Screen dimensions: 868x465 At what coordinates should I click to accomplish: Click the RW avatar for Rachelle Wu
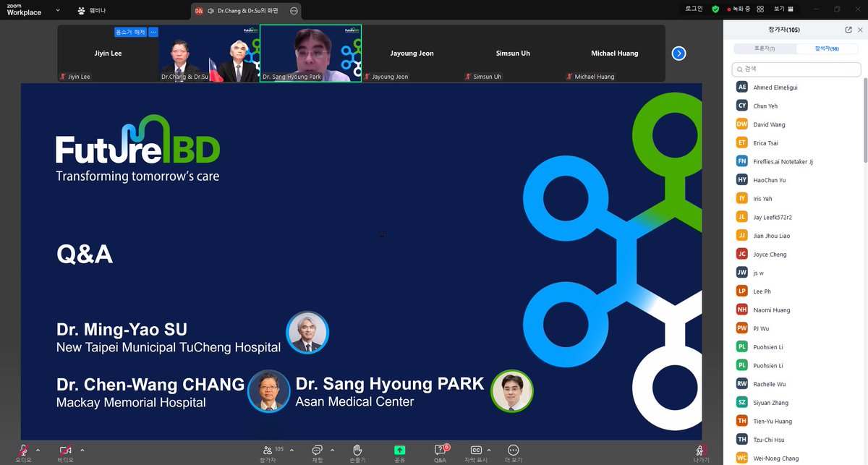click(x=742, y=384)
